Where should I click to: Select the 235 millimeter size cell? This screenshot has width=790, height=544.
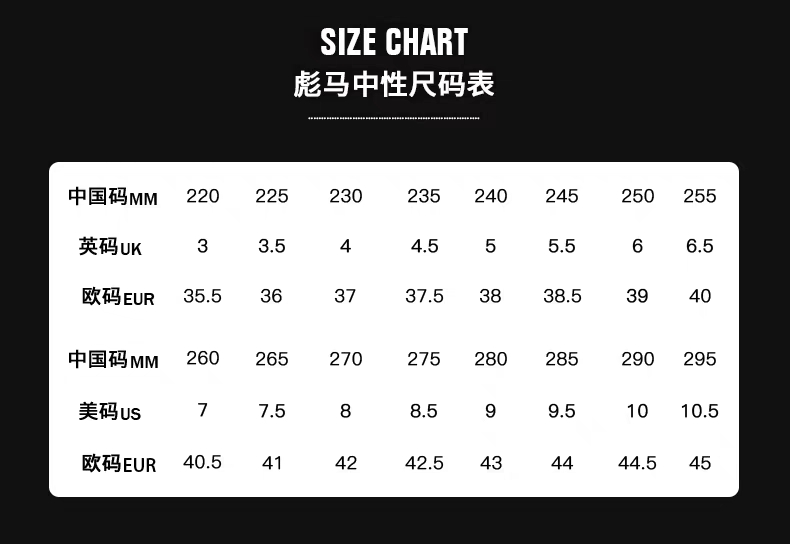coord(424,196)
